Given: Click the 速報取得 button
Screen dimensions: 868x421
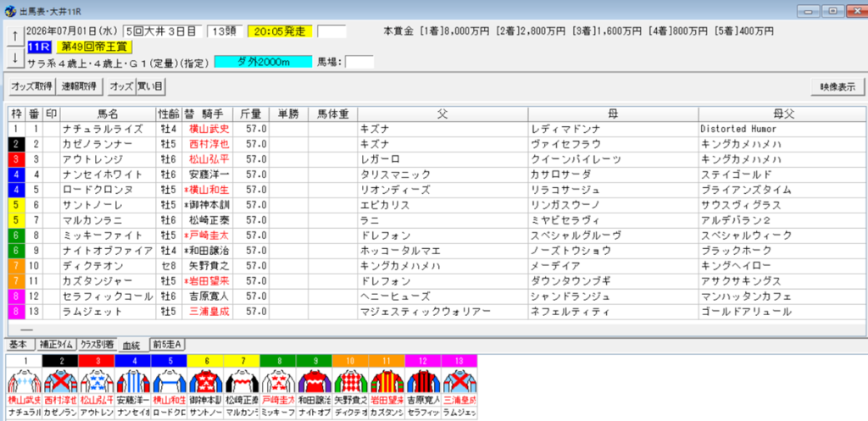Looking at the screenshot, I should [79, 86].
